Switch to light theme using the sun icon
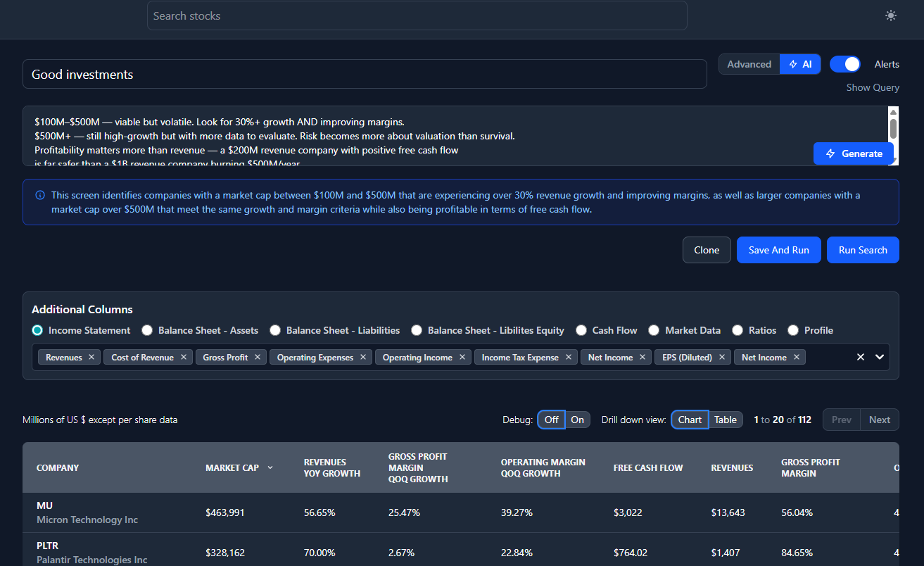924x566 pixels. tap(890, 15)
